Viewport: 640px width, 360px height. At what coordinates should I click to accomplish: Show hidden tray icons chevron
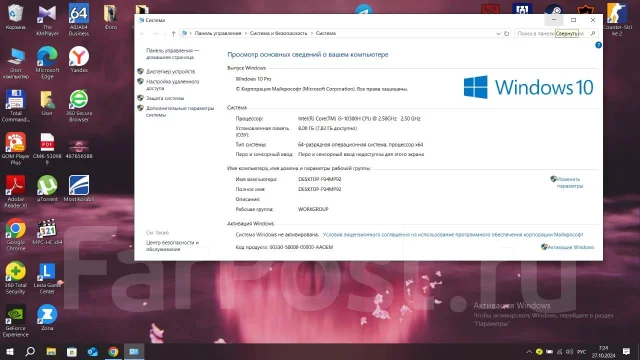529,351
